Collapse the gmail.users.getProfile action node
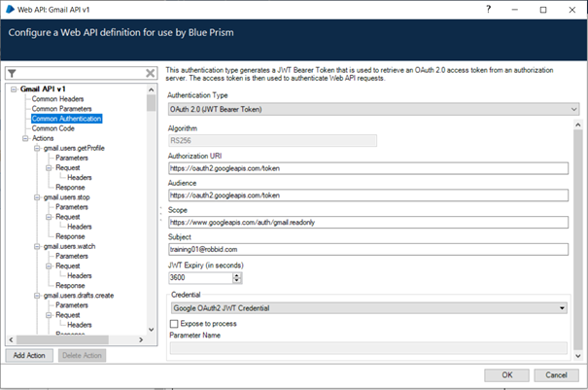 (x=36, y=148)
